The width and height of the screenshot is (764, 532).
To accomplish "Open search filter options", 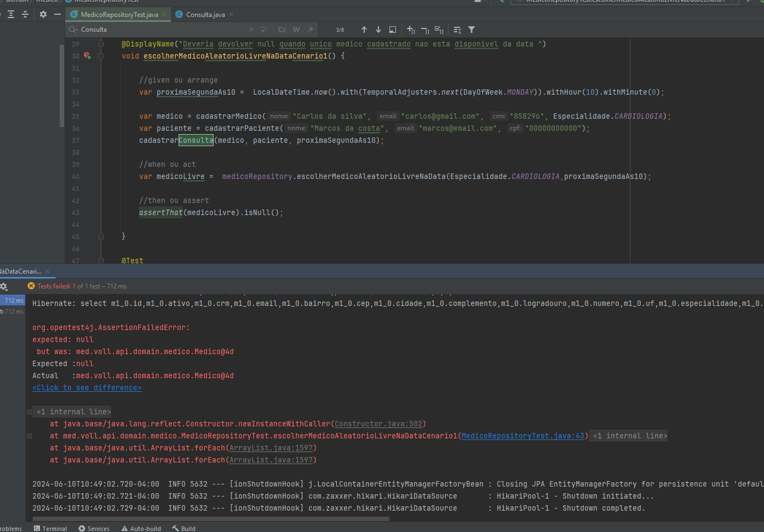I will [472, 30].
